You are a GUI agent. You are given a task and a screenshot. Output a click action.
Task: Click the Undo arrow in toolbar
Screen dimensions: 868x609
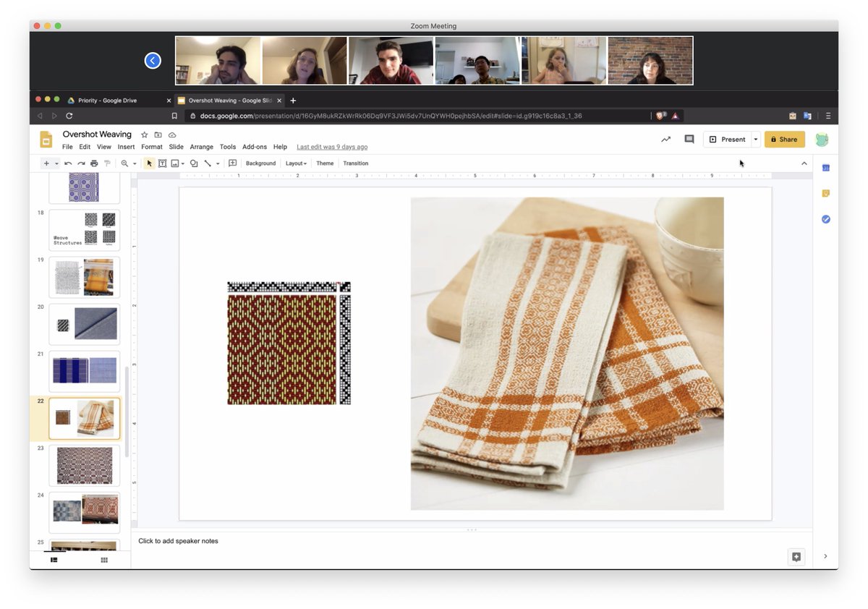coord(68,163)
